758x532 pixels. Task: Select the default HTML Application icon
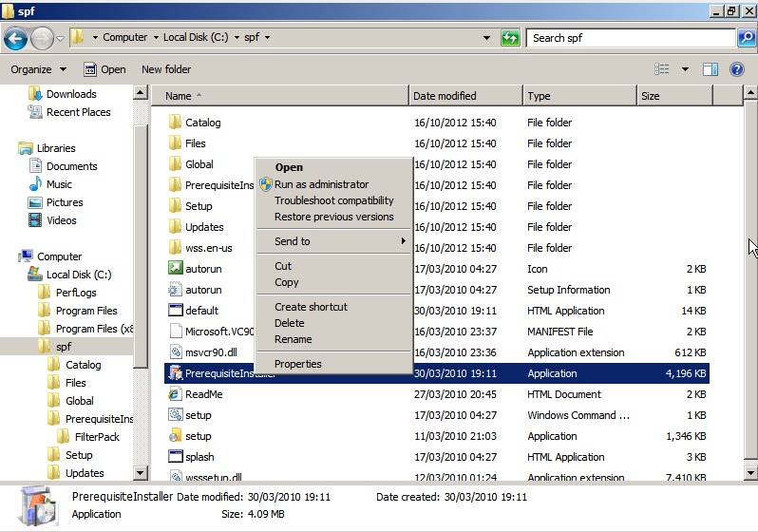(x=175, y=310)
